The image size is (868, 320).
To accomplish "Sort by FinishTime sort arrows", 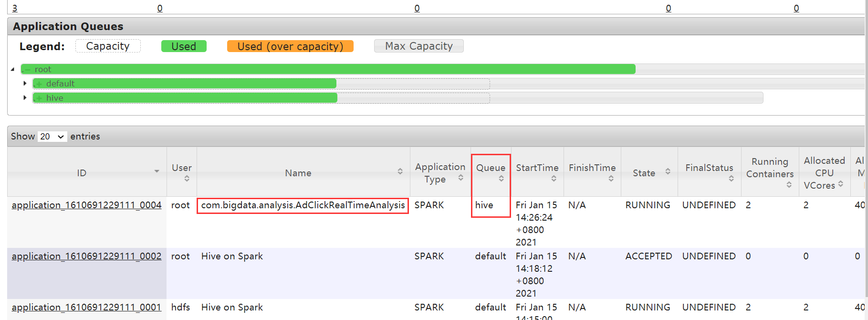I will tap(611, 178).
